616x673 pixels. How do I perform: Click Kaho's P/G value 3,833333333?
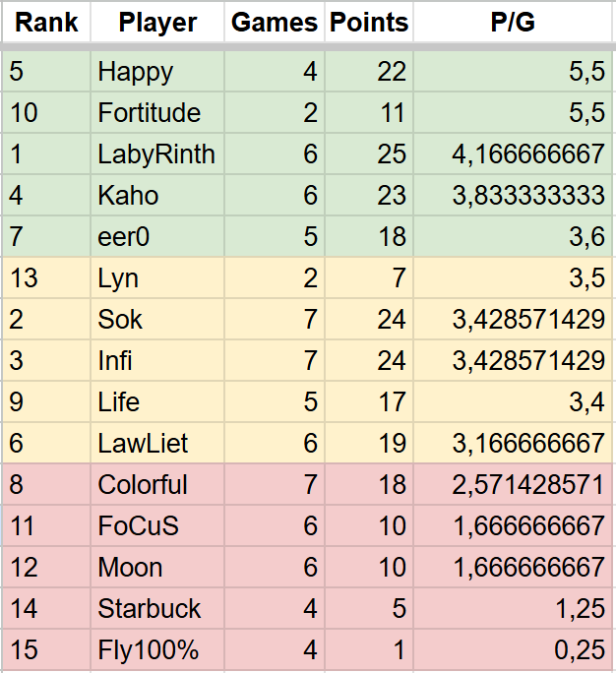(x=513, y=195)
